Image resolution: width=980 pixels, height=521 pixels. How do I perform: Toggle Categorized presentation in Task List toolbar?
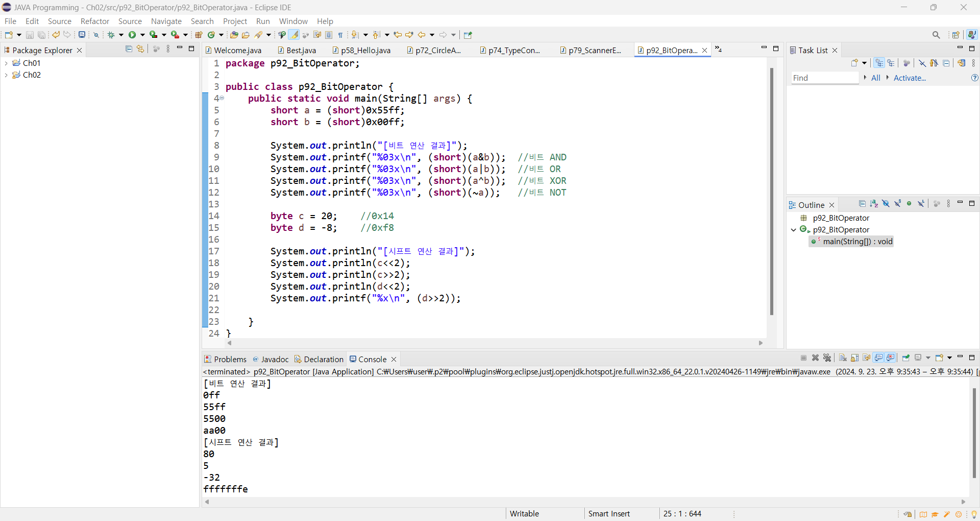[879, 63]
